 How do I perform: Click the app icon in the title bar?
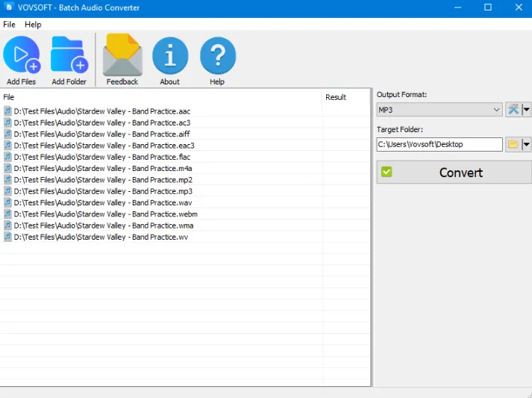9,7
